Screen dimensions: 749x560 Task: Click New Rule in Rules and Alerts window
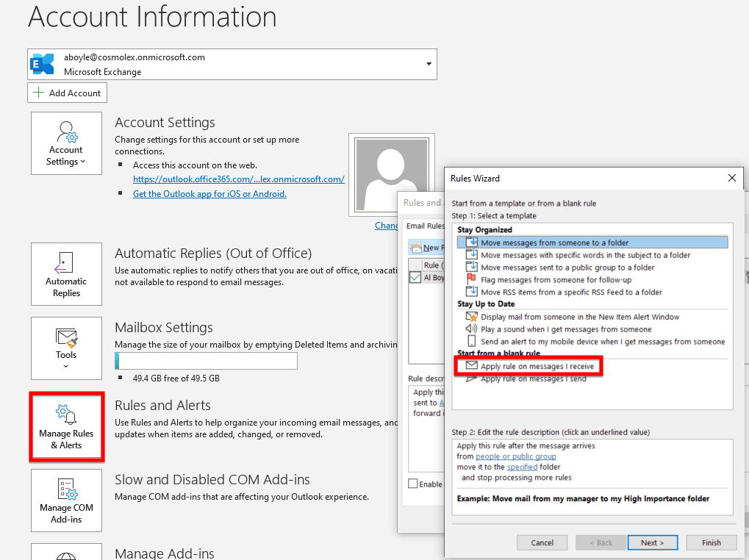pyautogui.click(x=427, y=248)
